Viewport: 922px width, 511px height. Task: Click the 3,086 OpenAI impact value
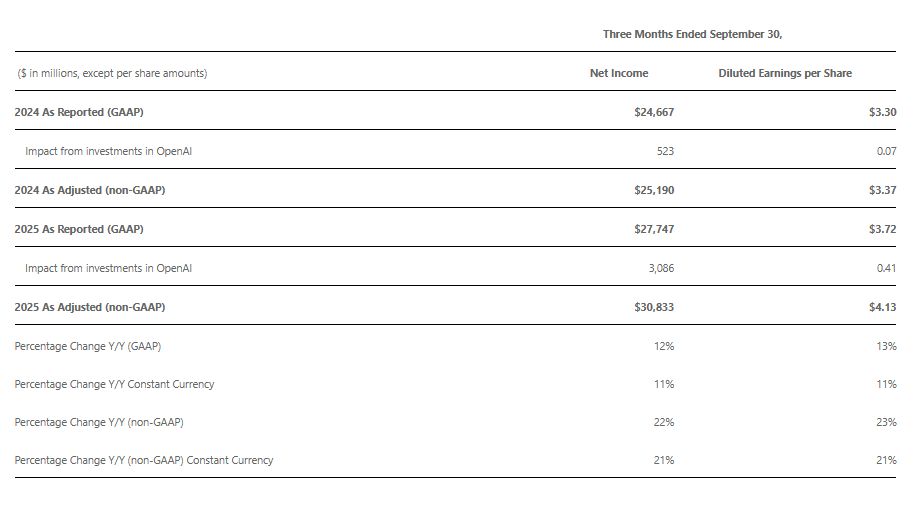coord(660,268)
